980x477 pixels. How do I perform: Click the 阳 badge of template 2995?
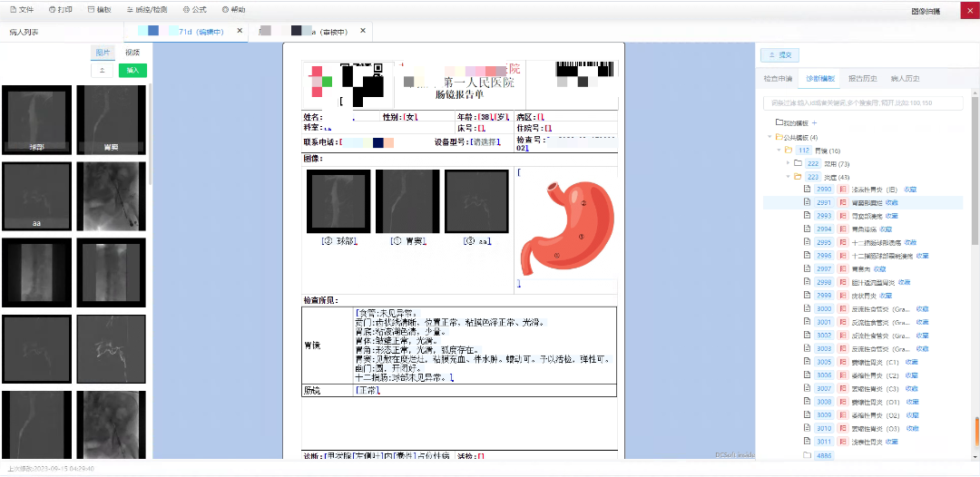842,242
